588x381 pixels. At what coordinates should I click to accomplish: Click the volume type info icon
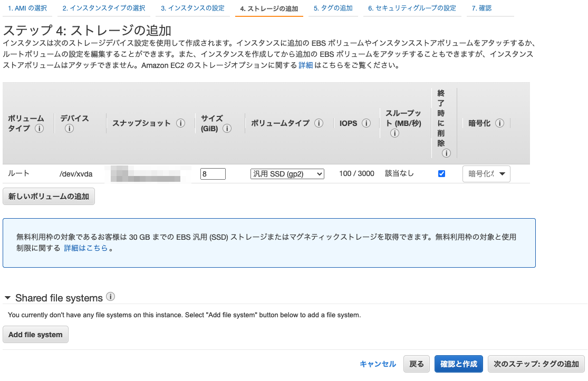pyautogui.click(x=319, y=123)
